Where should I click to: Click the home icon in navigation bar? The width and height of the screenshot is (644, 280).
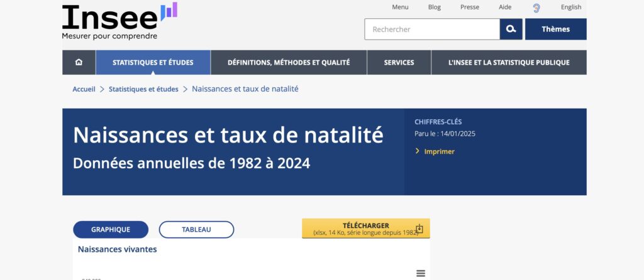pos(79,62)
